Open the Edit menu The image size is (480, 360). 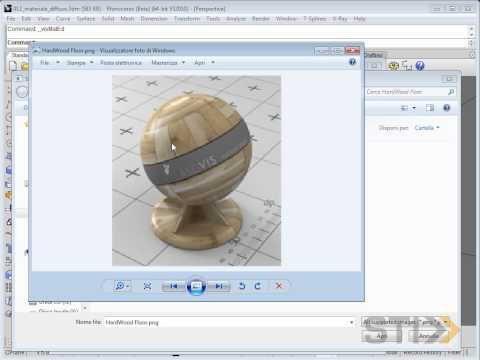(x=26, y=19)
